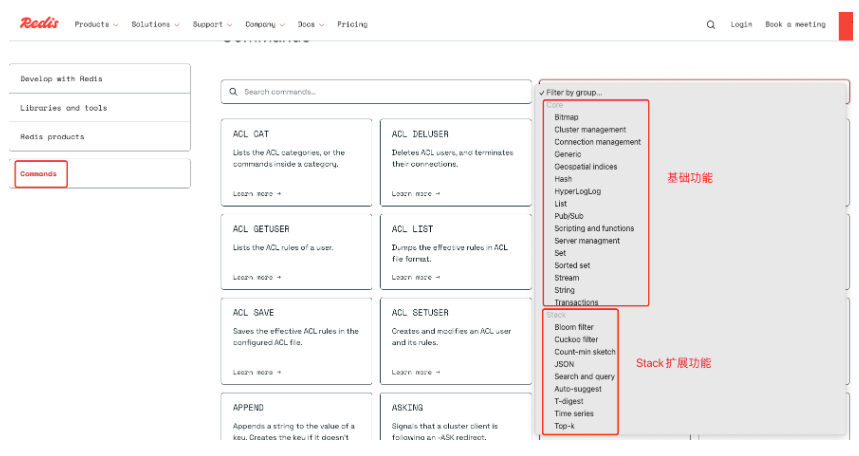Open Learn more for ACL SETUSER
859x456 pixels.
(415, 372)
